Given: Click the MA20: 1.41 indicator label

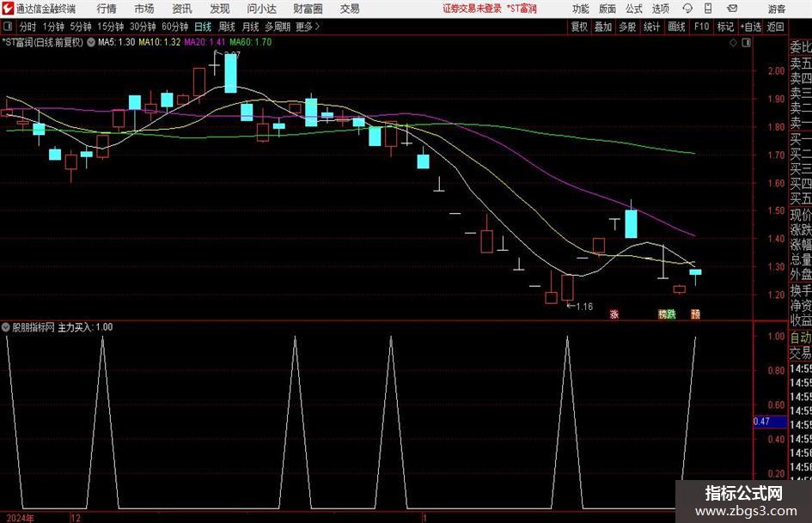Looking at the screenshot, I should pyautogui.click(x=205, y=42).
